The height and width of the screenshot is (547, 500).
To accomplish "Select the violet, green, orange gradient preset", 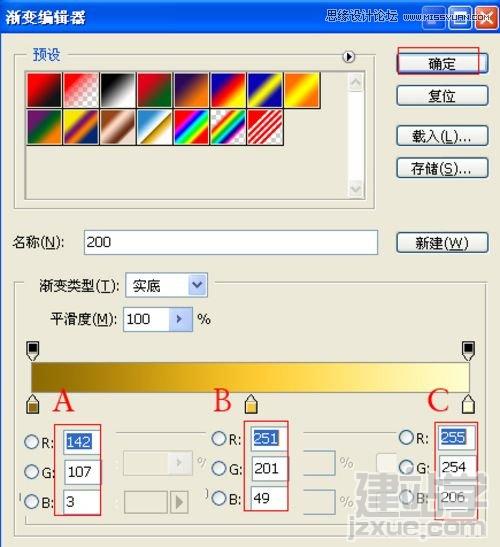I will coord(44,127).
